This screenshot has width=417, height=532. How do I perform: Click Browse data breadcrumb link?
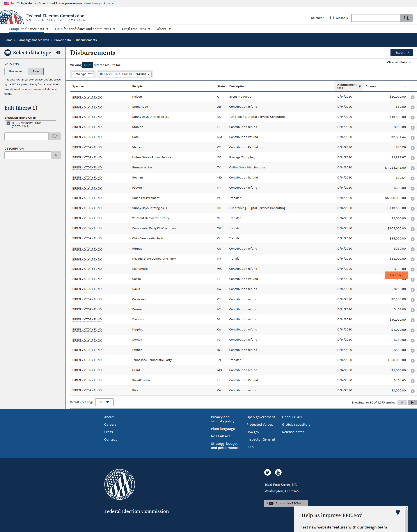[62, 40]
